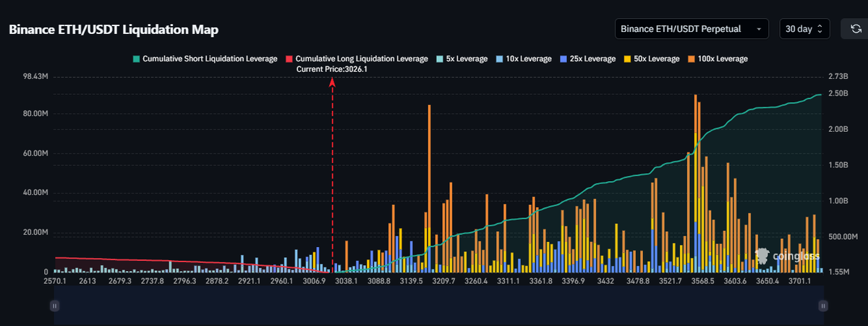Open the Binance ETH/USDT Perpetual dropdown
The height and width of the screenshot is (326, 868).
pos(691,29)
